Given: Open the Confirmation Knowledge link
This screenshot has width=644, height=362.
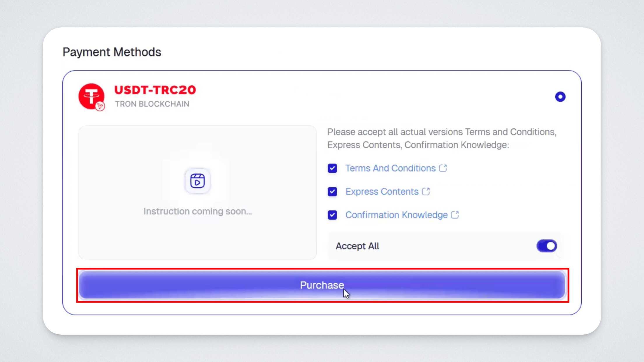Looking at the screenshot, I should pyautogui.click(x=396, y=215).
